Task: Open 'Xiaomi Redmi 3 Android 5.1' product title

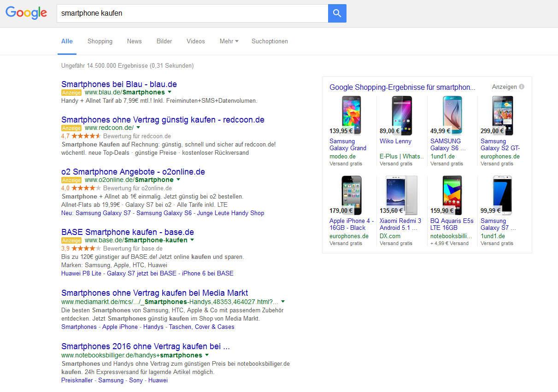Action: pyautogui.click(x=400, y=224)
